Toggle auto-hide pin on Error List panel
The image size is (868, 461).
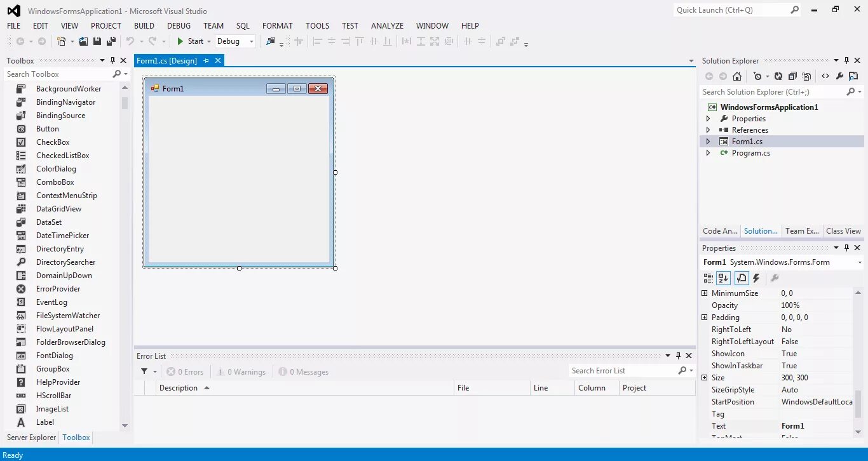pos(678,356)
